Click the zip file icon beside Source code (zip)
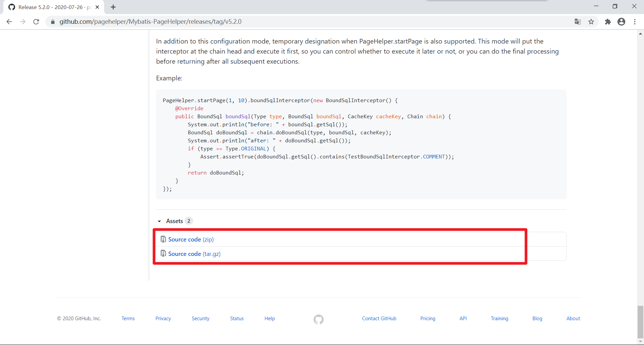Image resolution: width=644 pixels, height=345 pixels. click(x=163, y=239)
